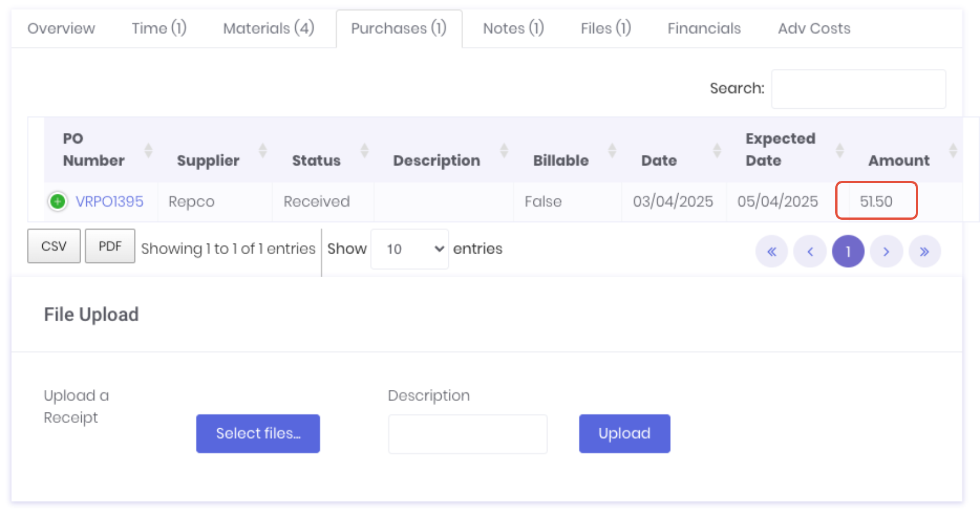The width and height of the screenshot is (980, 515).
Task: Open the Financials tab
Action: (704, 28)
